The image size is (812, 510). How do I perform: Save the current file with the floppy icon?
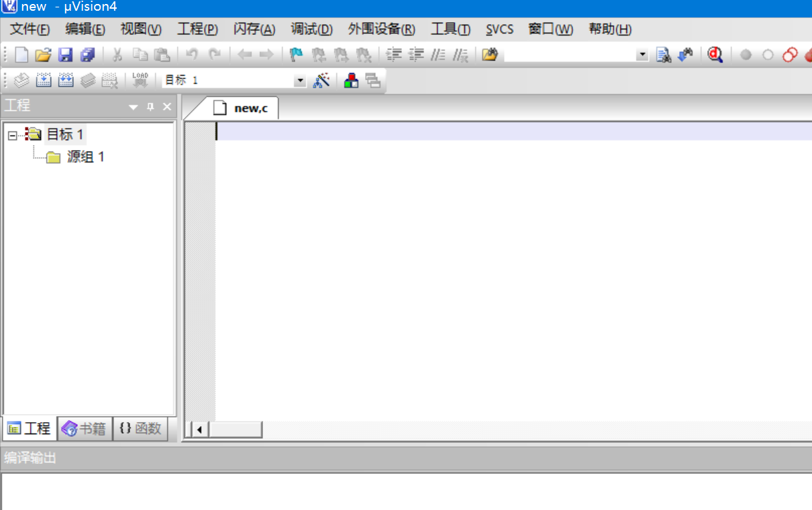tap(65, 55)
